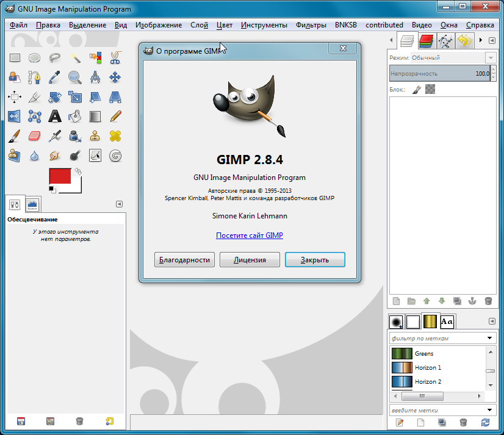Open the Tool Options panel configuration menu
Viewport: 504px width, 435px height.
point(119,204)
